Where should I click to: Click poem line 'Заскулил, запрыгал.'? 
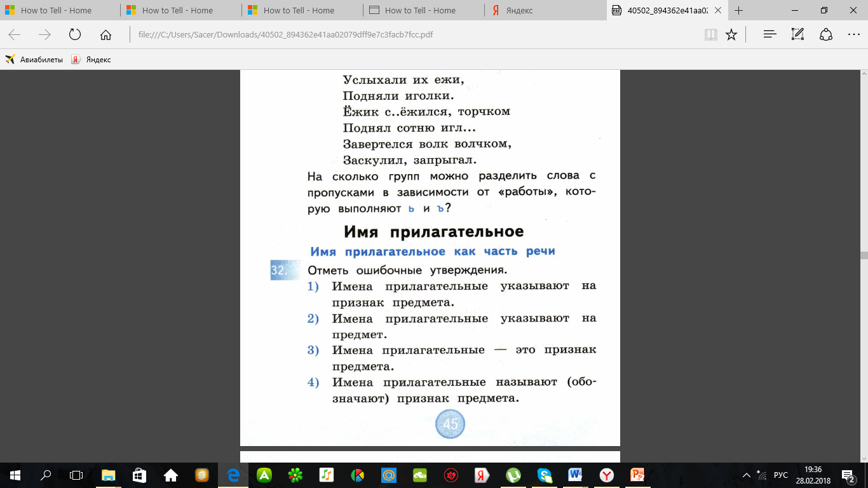click(x=410, y=160)
